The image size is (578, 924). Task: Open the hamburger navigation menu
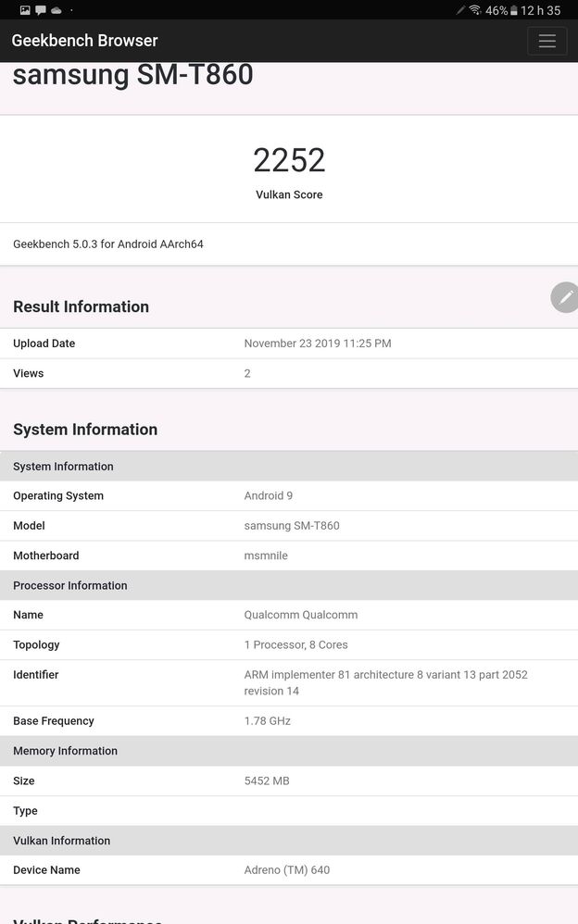(547, 41)
